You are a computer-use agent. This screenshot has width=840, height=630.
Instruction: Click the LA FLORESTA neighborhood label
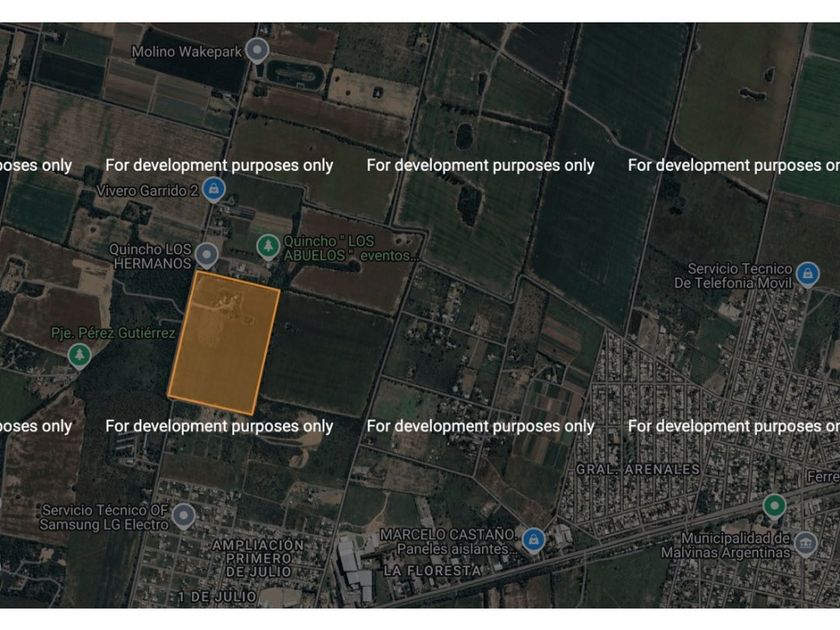pyautogui.click(x=432, y=571)
